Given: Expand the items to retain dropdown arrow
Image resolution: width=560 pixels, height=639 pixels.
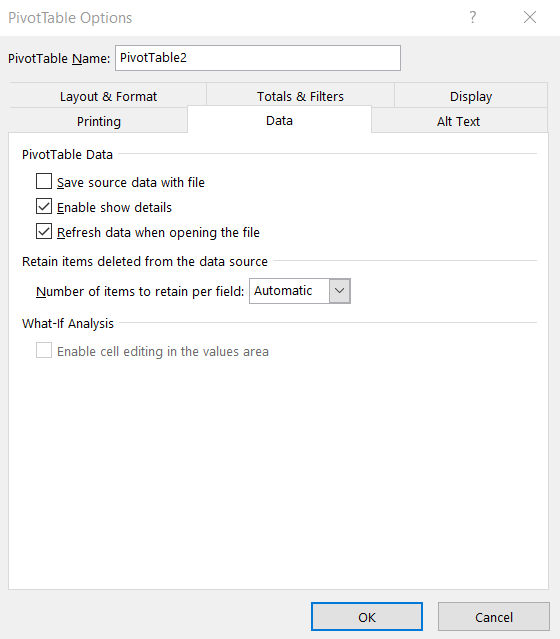Looking at the screenshot, I should click(340, 291).
